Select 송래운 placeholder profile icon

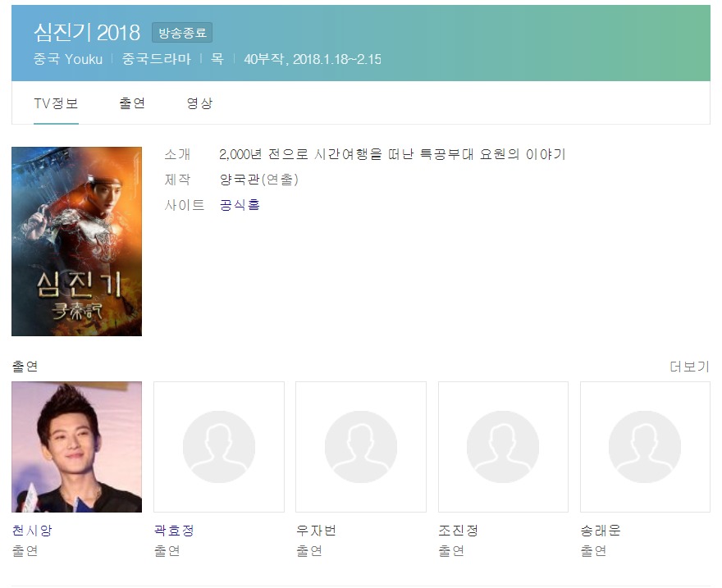pos(645,447)
